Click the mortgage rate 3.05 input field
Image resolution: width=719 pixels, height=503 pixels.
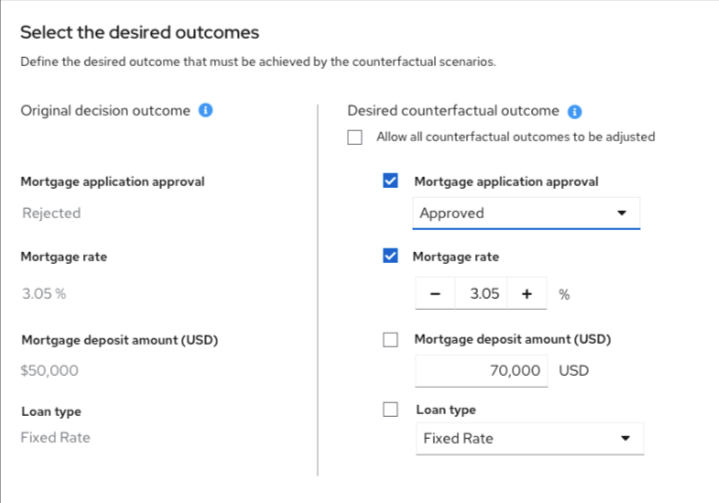click(x=481, y=295)
